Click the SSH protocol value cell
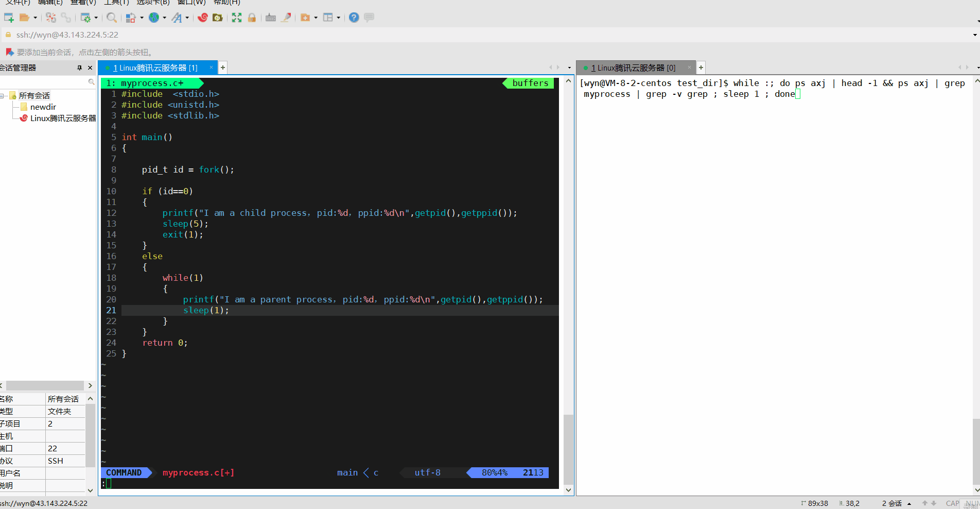Screen dimensions: 980x509 coord(65,461)
